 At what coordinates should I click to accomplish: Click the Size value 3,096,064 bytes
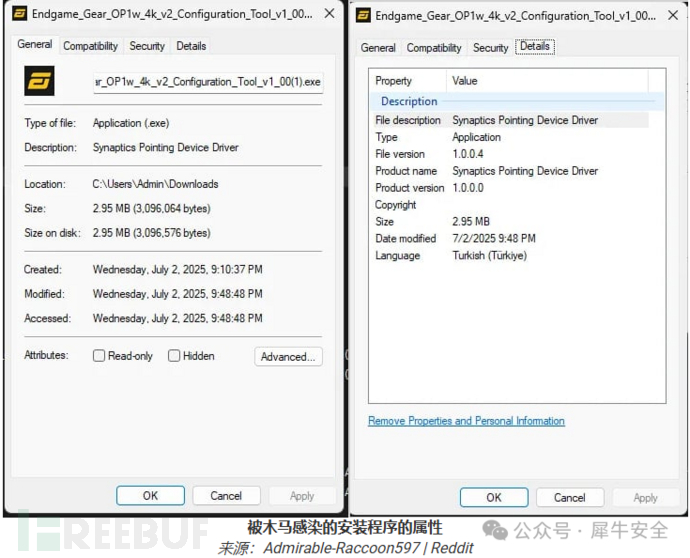(151, 208)
